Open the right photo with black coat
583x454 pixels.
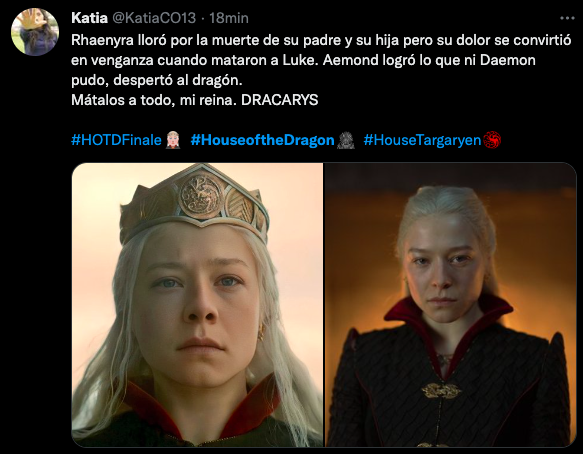[x=450, y=305]
